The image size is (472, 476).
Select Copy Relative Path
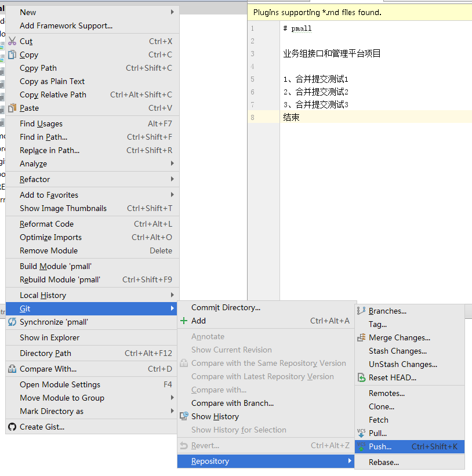(92, 95)
